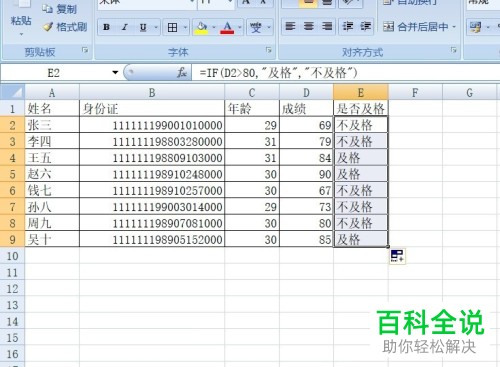Activate the Format Painter (格式刷)
This screenshot has width=500, height=367.
click(x=65, y=27)
